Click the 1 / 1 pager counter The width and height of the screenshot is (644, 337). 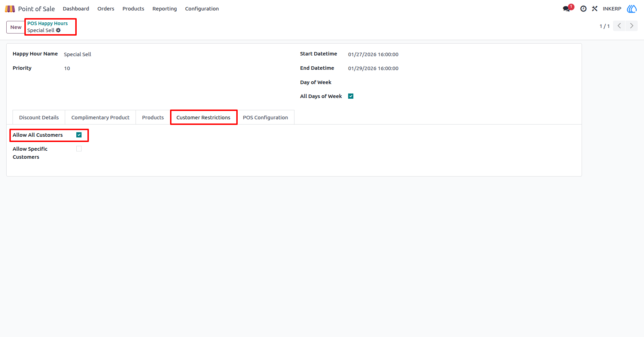point(605,26)
